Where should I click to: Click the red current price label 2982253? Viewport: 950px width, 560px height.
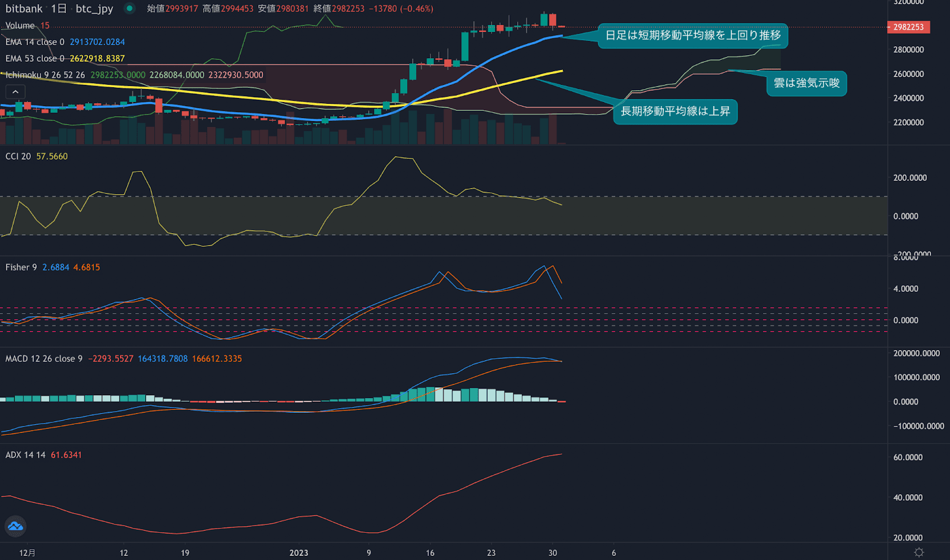tap(908, 27)
